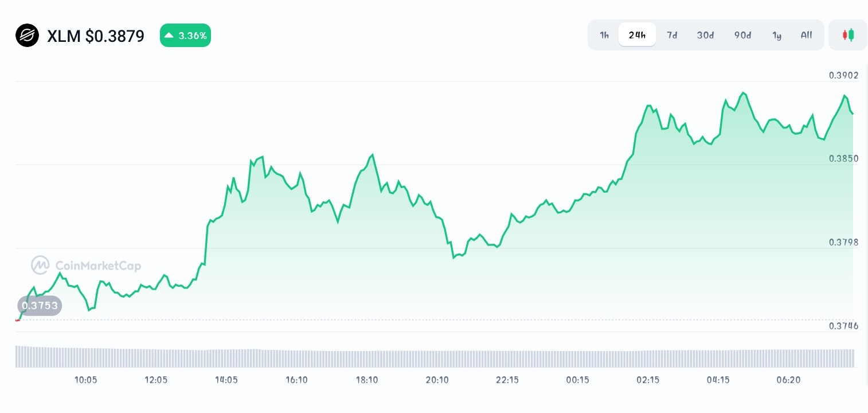Click the Stellar XLM logo icon
Screen dimensions: 868x413
coord(27,35)
